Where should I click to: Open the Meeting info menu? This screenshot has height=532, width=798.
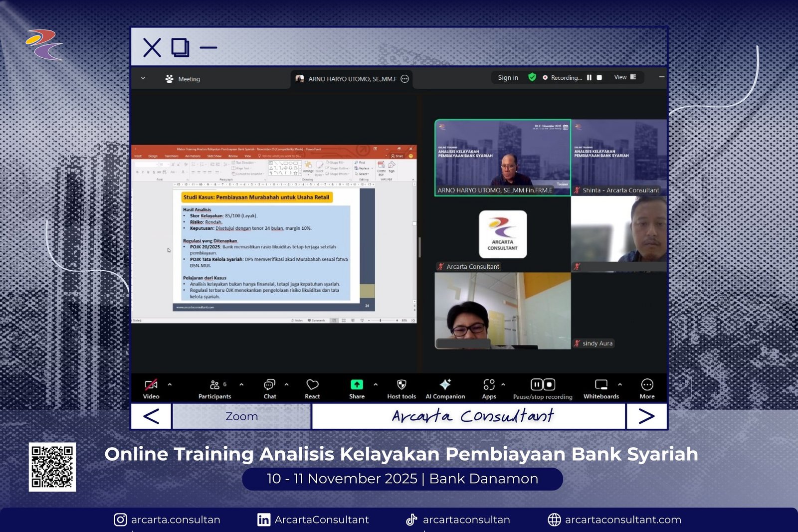coord(183,79)
